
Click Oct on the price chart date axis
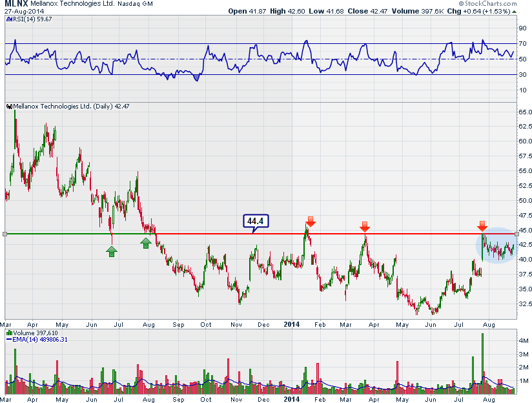205,325
